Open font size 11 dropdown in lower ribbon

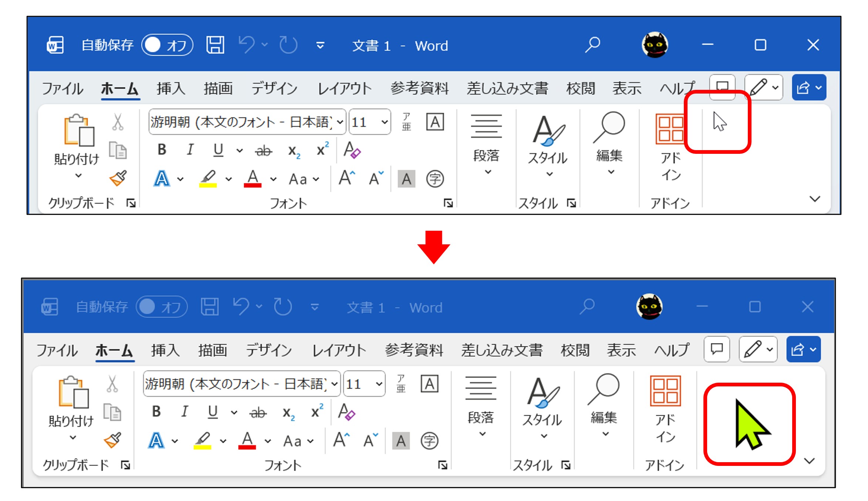coord(379,384)
